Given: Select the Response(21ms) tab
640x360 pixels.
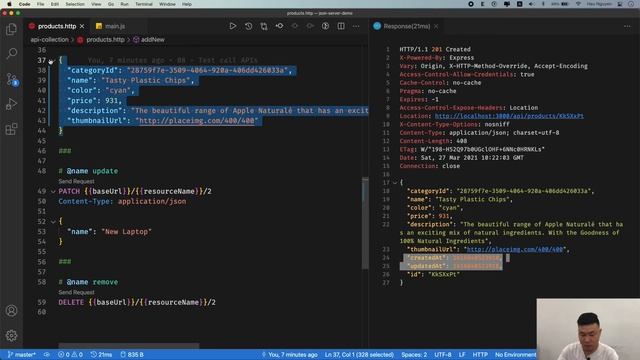Looking at the screenshot, I should [x=407, y=26].
